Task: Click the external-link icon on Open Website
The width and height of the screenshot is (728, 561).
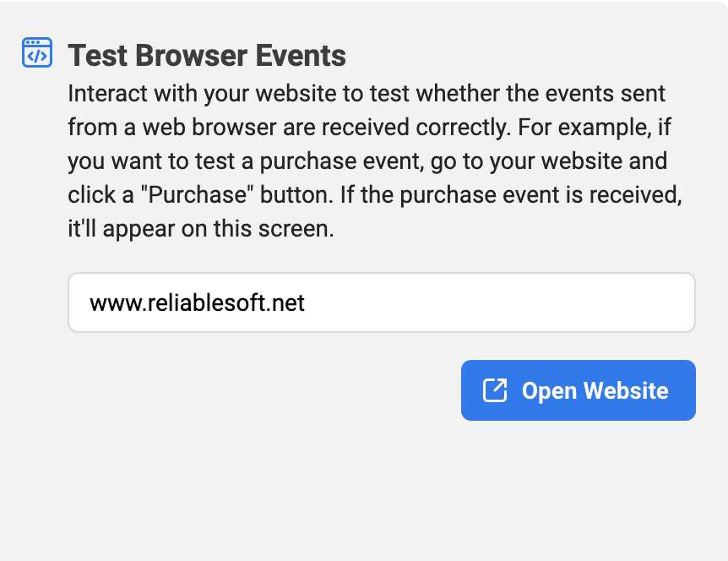Action: pyautogui.click(x=494, y=390)
